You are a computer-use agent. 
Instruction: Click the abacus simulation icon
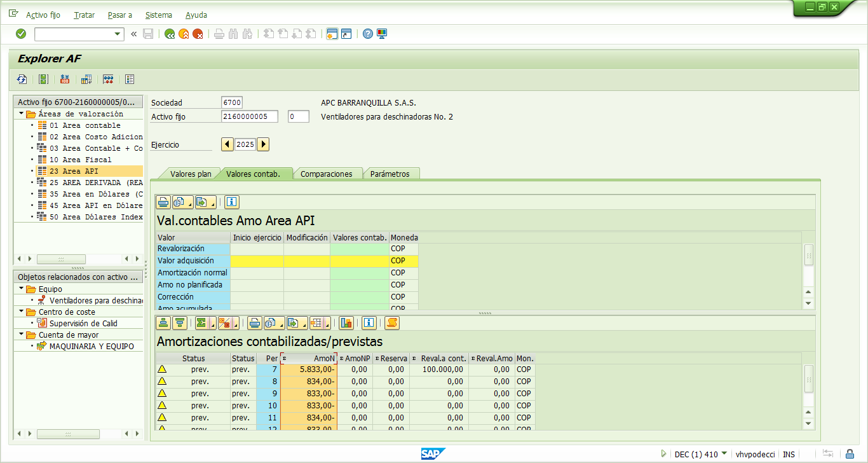pyautogui.click(x=108, y=79)
